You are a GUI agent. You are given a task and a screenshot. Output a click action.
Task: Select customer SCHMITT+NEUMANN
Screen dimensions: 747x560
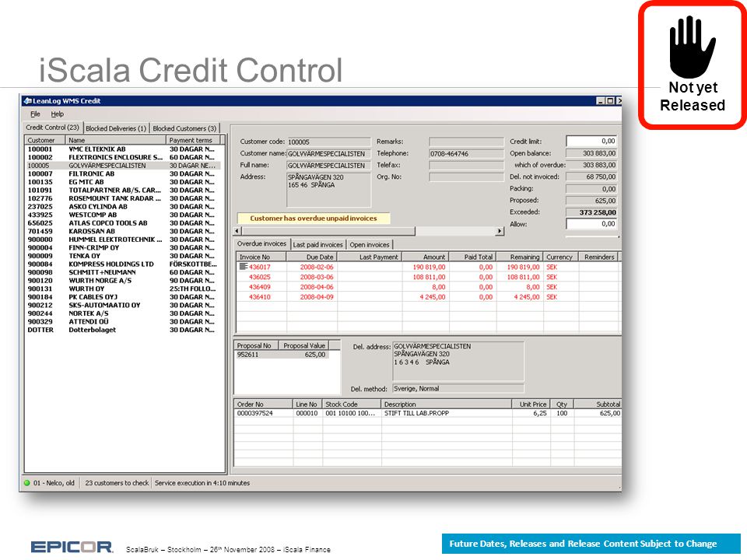[x=123, y=272]
